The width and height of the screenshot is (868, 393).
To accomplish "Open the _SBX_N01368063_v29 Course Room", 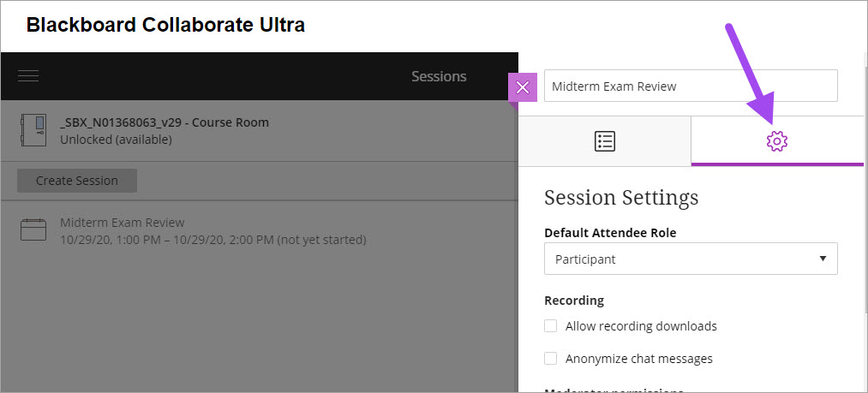I will [x=165, y=122].
